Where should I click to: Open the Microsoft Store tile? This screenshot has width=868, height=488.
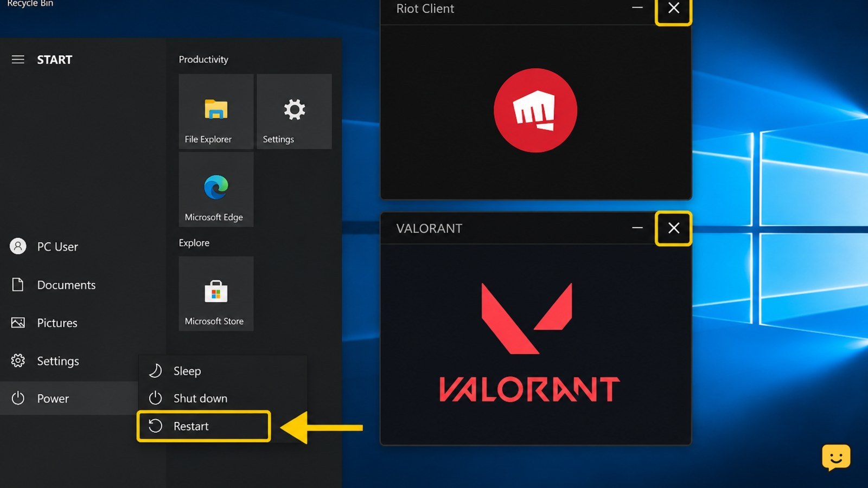coord(216,293)
